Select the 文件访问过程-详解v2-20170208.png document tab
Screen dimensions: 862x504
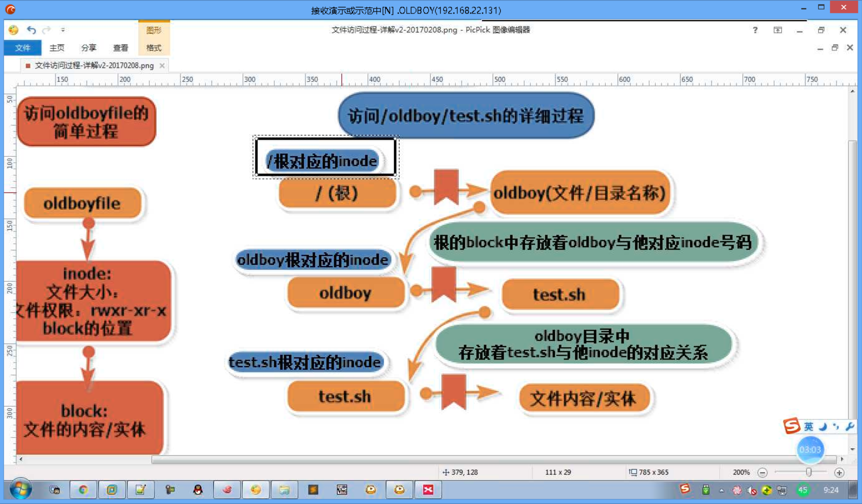[x=94, y=65]
